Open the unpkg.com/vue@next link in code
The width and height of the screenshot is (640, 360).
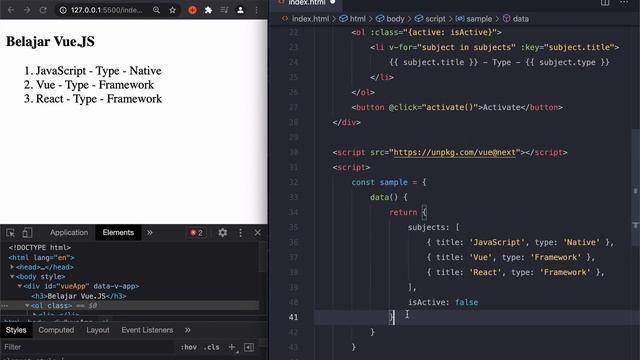point(454,152)
